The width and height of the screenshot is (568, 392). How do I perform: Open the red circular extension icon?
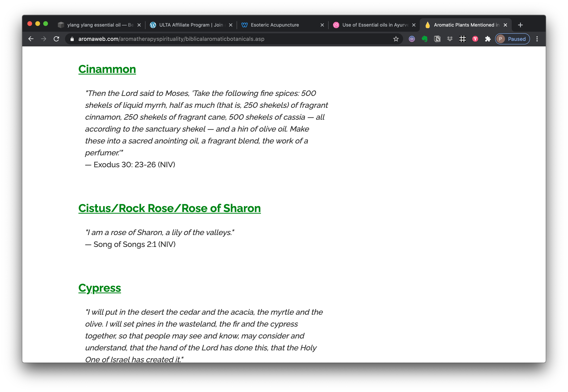click(475, 39)
